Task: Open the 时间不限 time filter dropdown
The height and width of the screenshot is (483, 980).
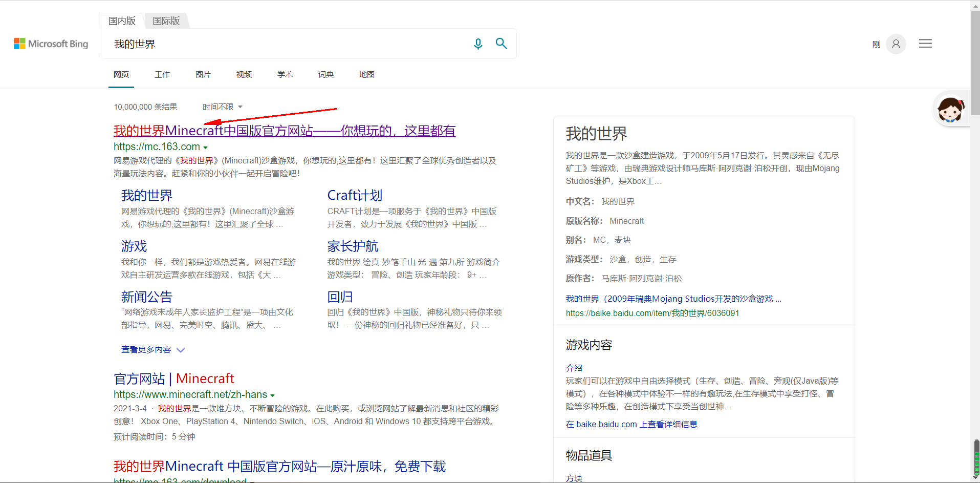Action: point(223,107)
